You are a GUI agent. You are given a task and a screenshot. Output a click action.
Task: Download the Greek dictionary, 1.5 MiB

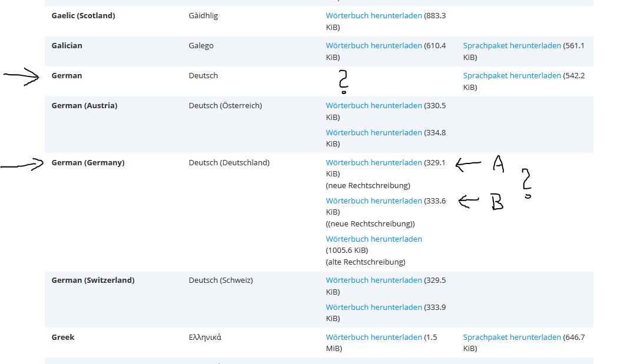click(374, 338)
